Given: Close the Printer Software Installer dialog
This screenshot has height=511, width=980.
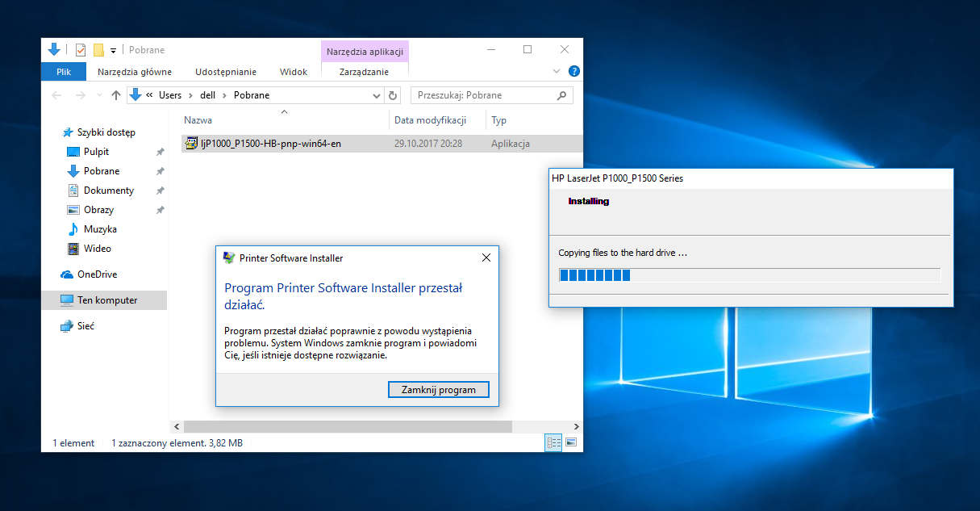Looking at the screenshot, I should click(x=486, y=258).
